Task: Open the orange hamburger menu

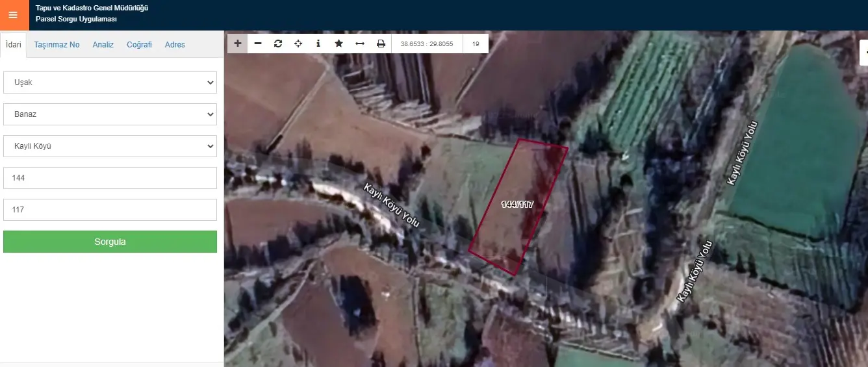Action: click(13, 15)
